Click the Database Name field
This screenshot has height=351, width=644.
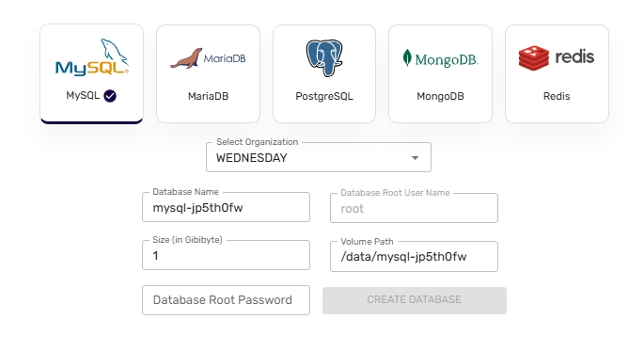click(226, 207)
